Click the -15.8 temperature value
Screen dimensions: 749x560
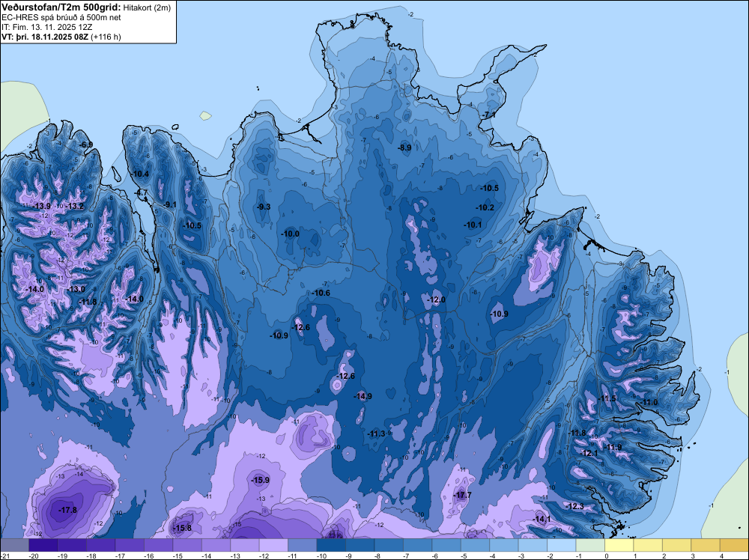pos(182,528)
